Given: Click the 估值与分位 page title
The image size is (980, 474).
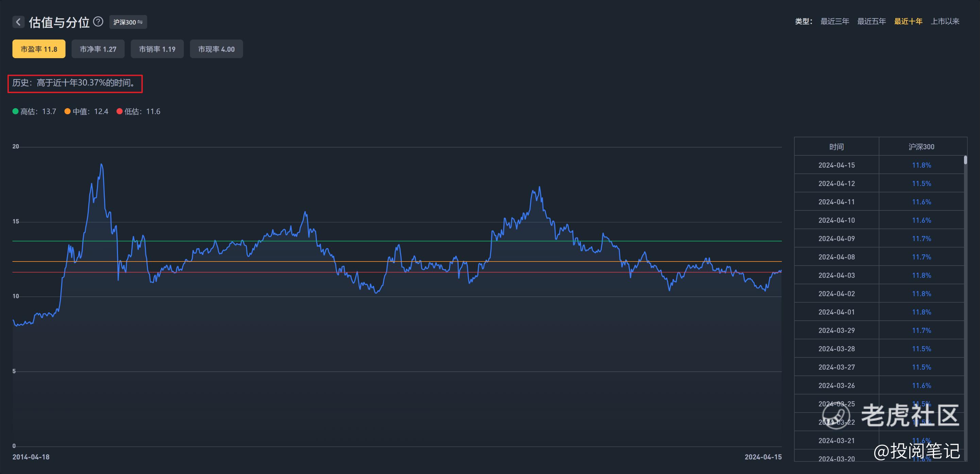Looking at the screenshot, I should pyautogui.click(x=59, y=22).
